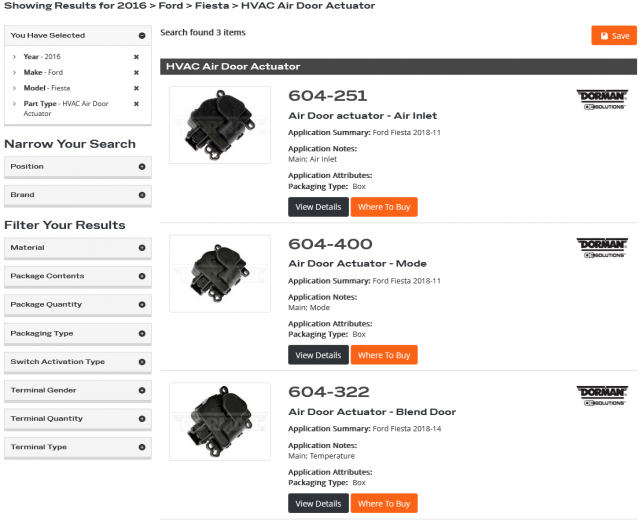The image size is (640, 524).
Task: Collapse the You Have Selected panel
Action: pyautogui.click(x=142, y=36)
